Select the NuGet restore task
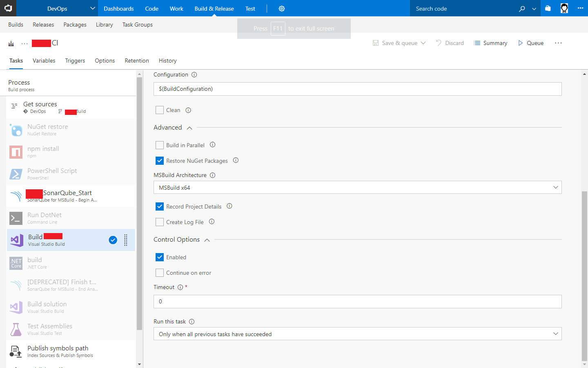Image resolution: width=588 pixels, height=368 pixels. [x=71, y=130]
